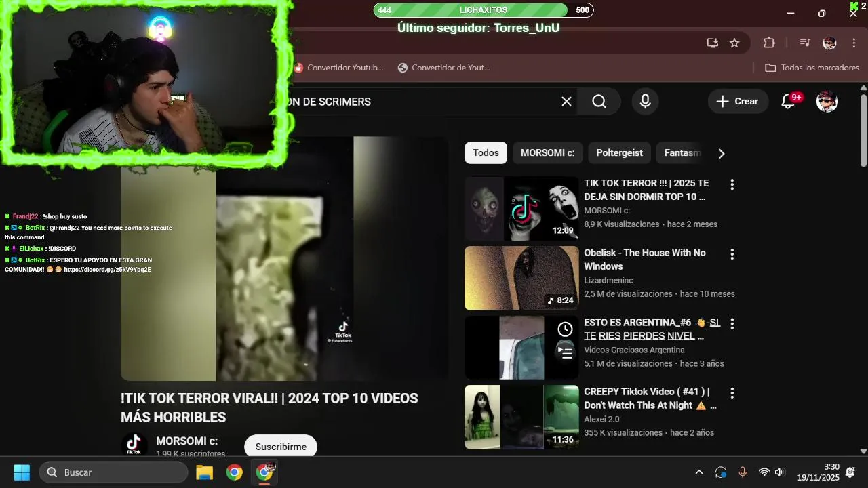This screenshot has height=488, width=868.
Task: Clear the YouTube search box with X
Action: coord(566,102)
